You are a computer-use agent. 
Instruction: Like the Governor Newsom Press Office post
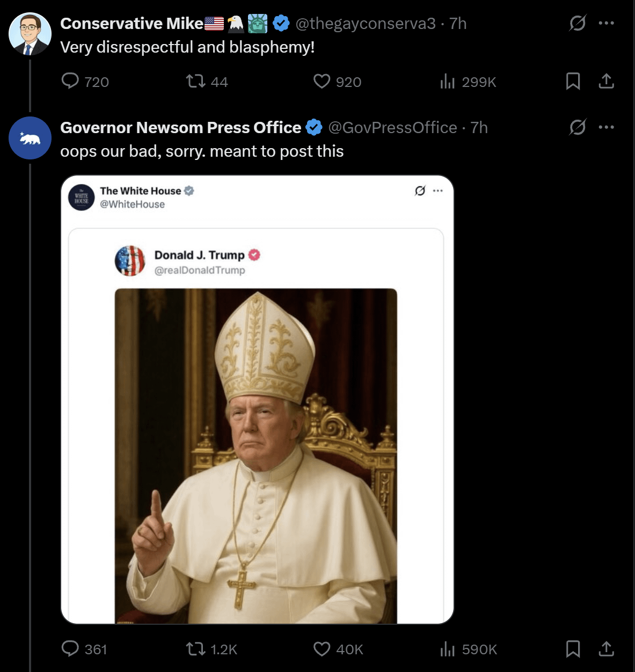(x=322, y=649)
